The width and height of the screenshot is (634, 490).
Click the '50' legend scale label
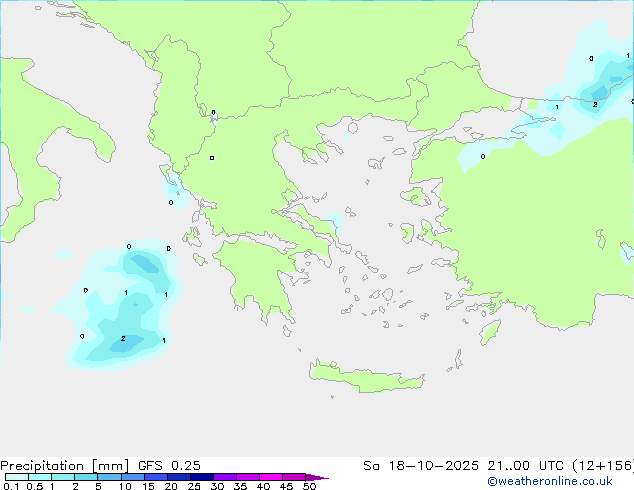tap(309, 486)
